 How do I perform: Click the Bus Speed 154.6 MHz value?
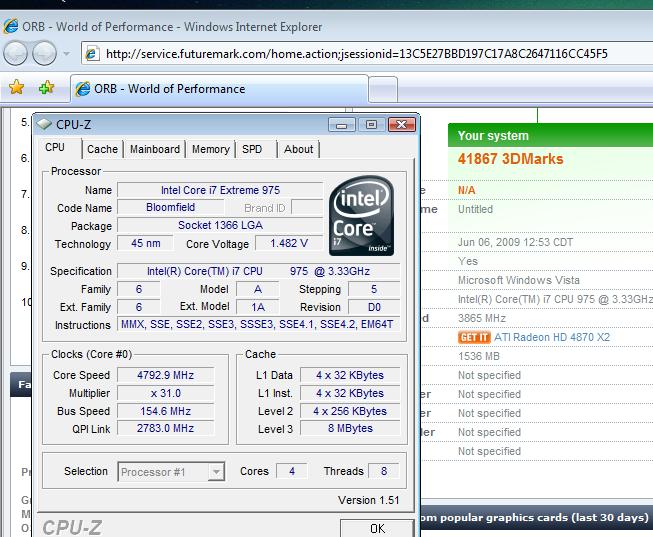(x=165, y=411)
